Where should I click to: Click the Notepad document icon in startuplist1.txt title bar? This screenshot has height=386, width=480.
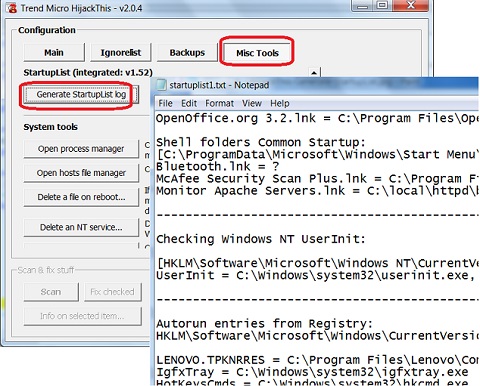(x=161, y=85)
